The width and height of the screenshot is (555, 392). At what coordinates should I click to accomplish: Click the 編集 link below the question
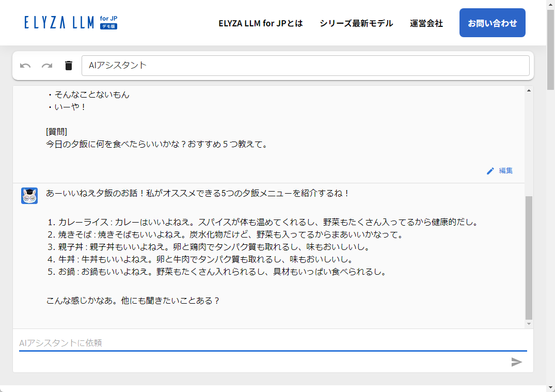pos(505,171)
